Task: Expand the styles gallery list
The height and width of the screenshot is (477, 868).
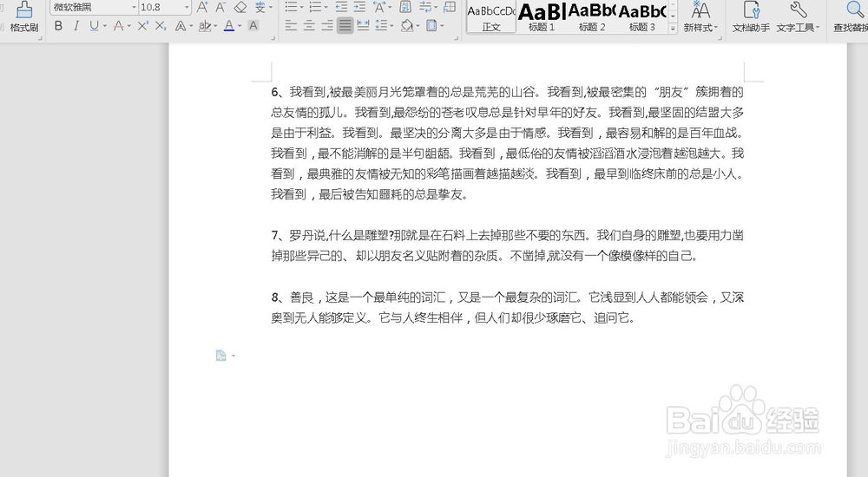Action: (674, 29)
